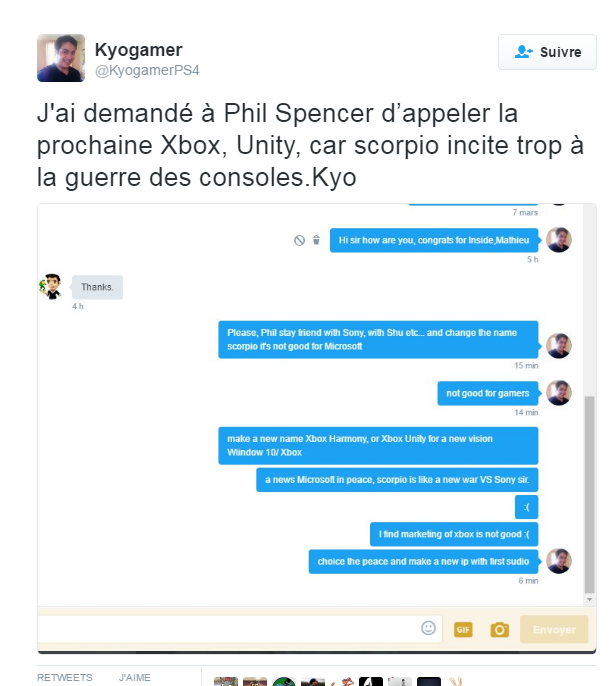This screenshot has height=686, width=609.
Task: Click the scrollbar down arrow
Action: click(x=589, y=599)
